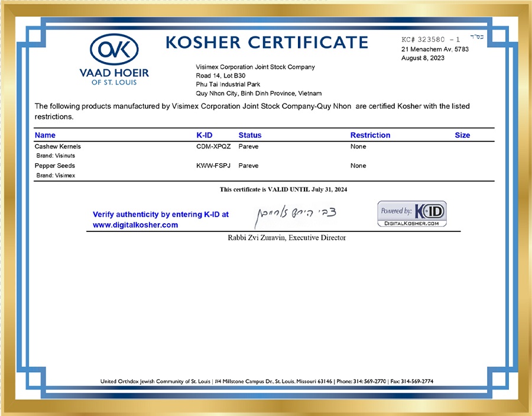The height and width of the screenshot is (416, 532).
Task: Click Quy Nhon City, Binh Dinh Province, Vietnam
Action: point(258,93)
